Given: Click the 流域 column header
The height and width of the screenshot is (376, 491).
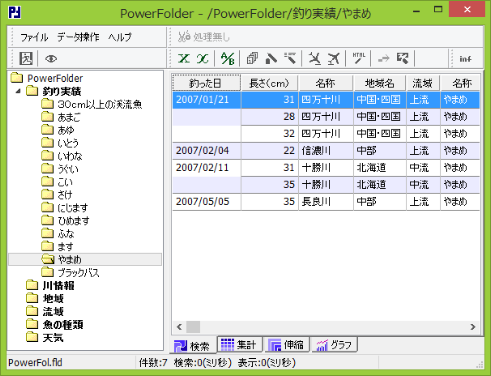Looking at the screenshot, I should pos(423,83).
